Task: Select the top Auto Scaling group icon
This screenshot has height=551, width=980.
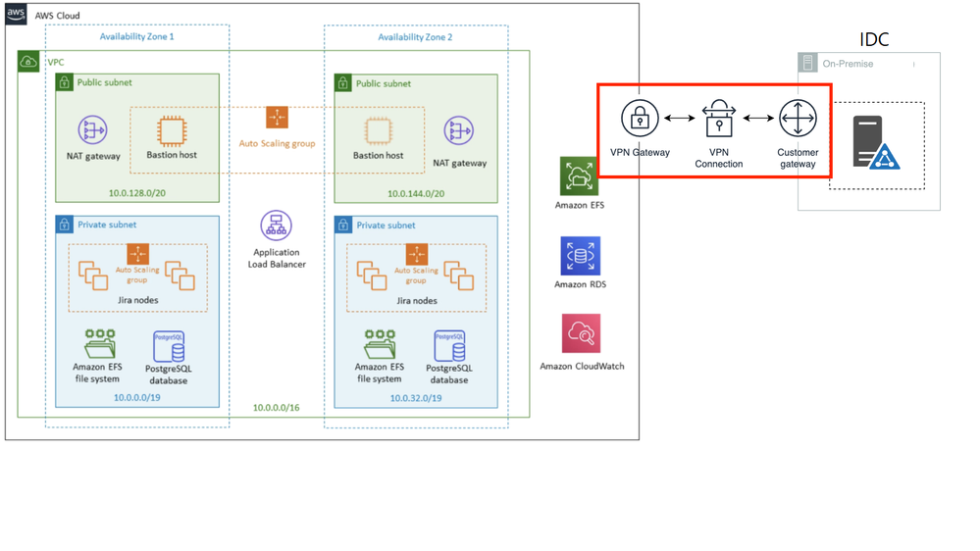Action: [x=277, y=118]
